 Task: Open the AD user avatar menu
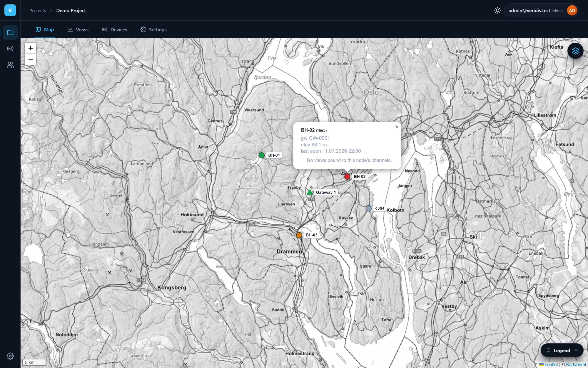click(572, 11)
